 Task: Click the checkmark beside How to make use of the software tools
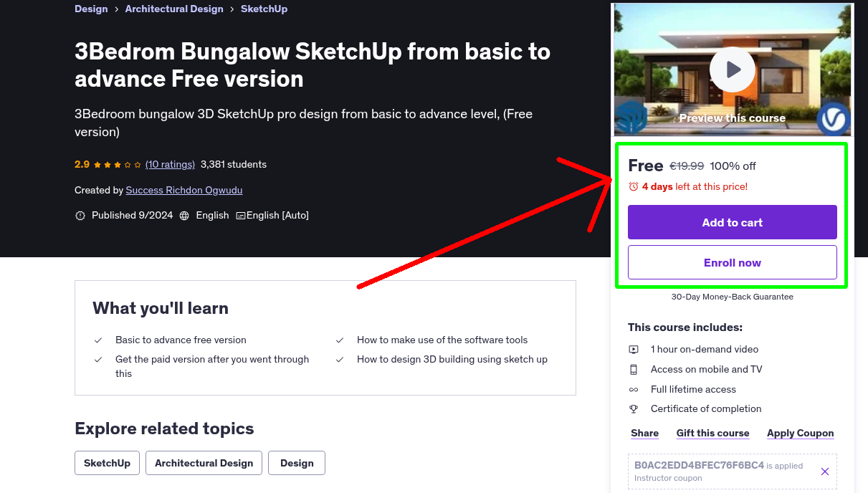(x=340, y=340)
